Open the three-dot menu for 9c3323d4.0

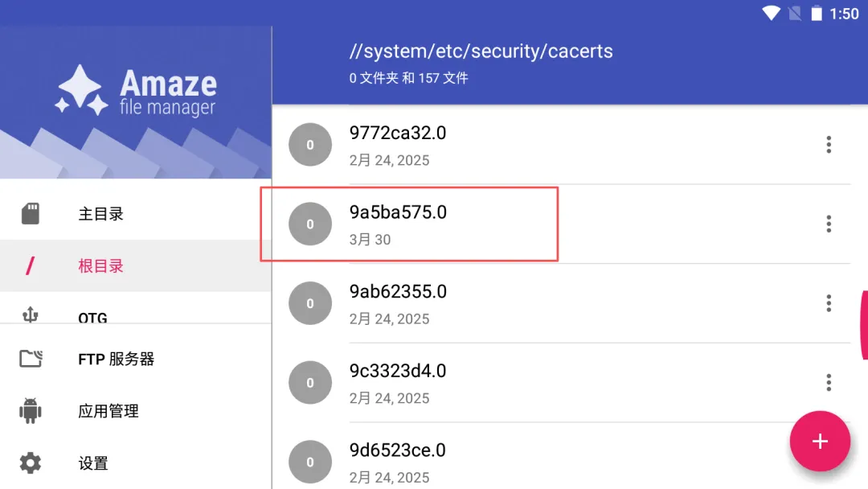[829, 383]
